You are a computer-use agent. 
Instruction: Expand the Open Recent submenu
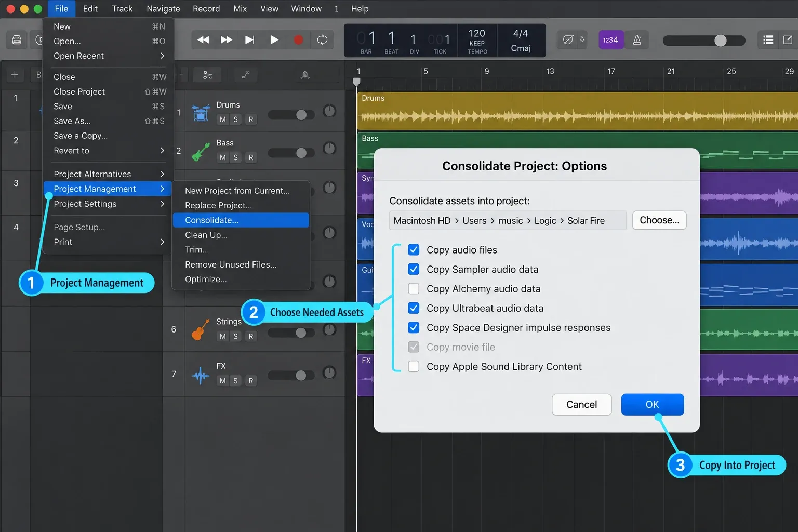pos(108,56)
